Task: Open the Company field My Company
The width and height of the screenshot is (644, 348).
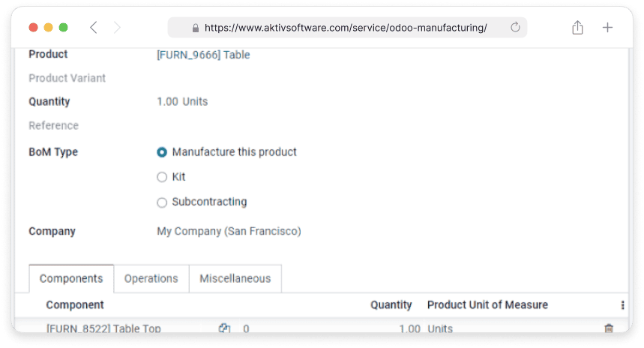Action: [x=229, y=231]
